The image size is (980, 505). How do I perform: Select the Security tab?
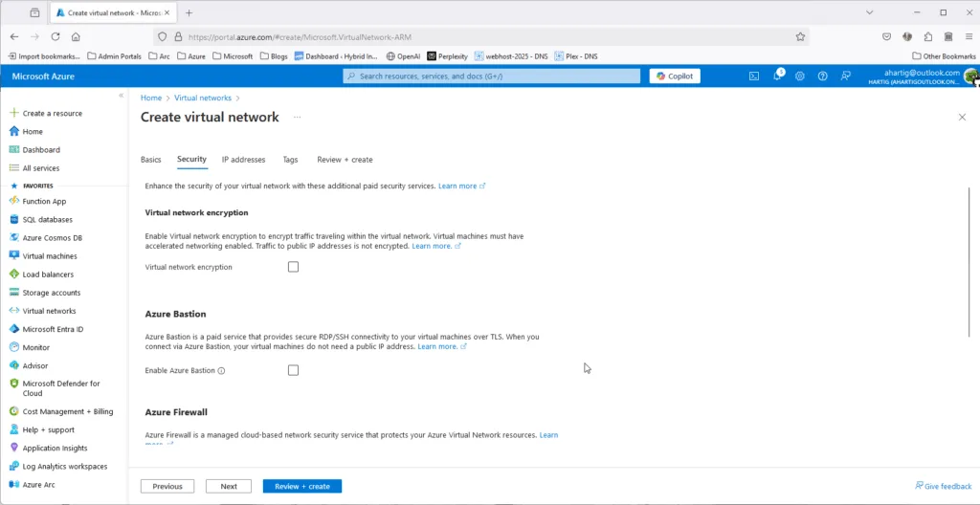pyautogui.click(x=191, y=160)
